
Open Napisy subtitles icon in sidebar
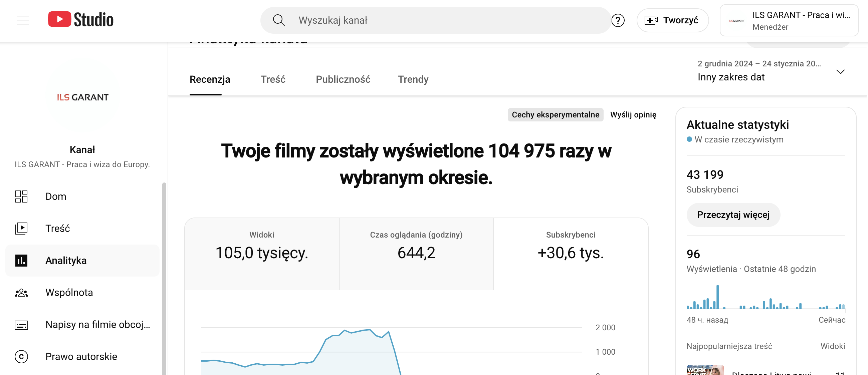[21, 325]
